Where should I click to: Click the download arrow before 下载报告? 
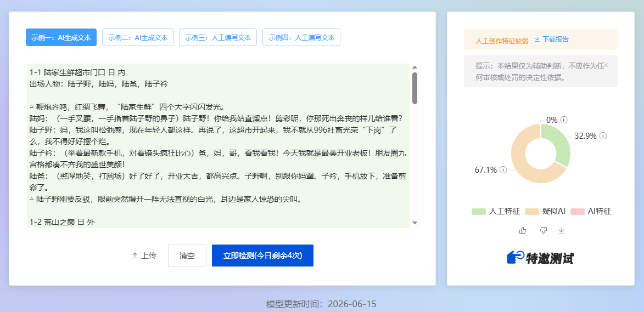coord(537,39)
